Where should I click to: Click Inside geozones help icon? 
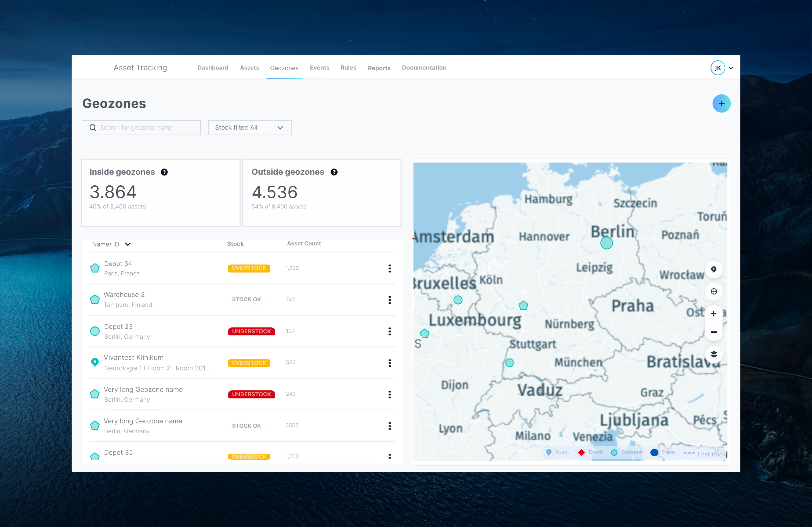coord(164,172)
